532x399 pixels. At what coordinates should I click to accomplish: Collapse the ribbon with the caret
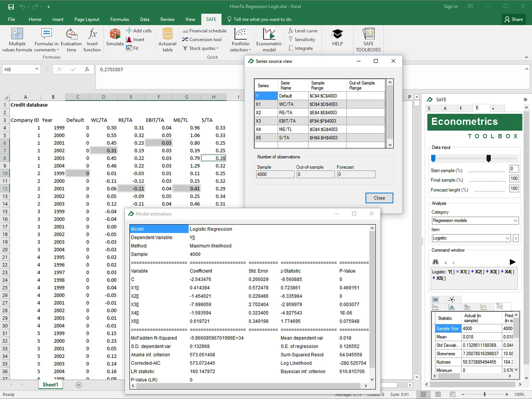point(526,57)
